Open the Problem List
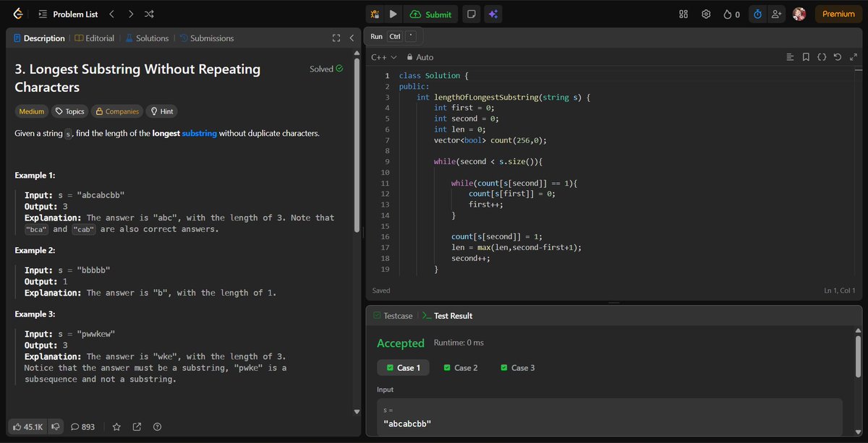Image resolution: width=868 pixels, height=443 pixels. click(x=69, y=14)
